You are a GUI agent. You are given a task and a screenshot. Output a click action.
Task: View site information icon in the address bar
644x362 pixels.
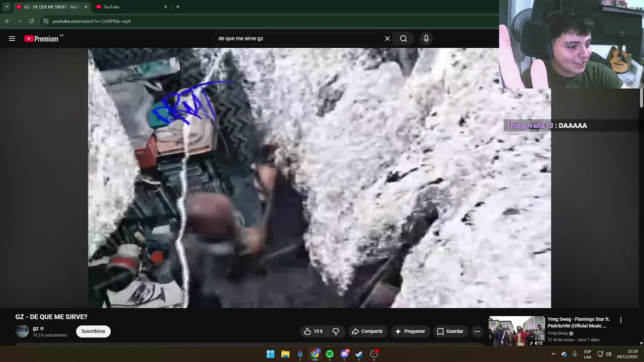(x=46, y=21)
